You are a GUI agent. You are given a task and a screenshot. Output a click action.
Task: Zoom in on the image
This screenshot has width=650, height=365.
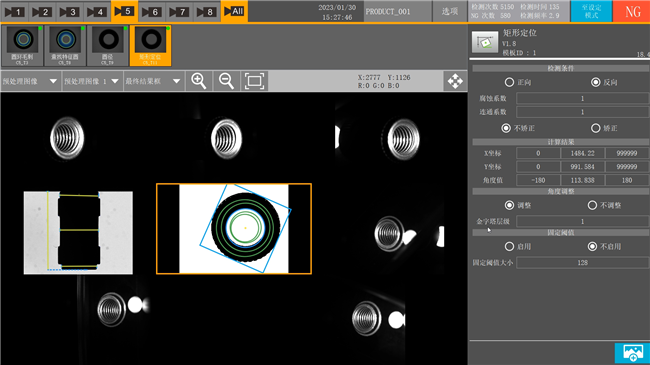click(199, 81)
